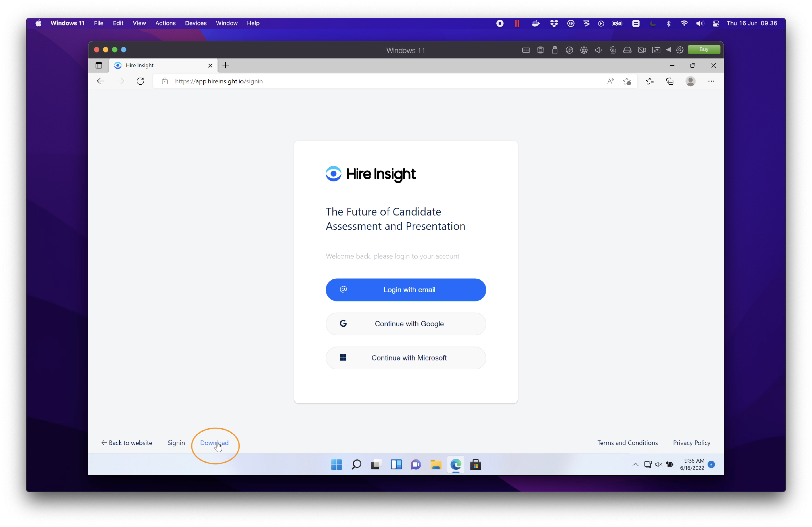
Task: Open browser settings via the ellipsis menu
Action: (711, 81)
